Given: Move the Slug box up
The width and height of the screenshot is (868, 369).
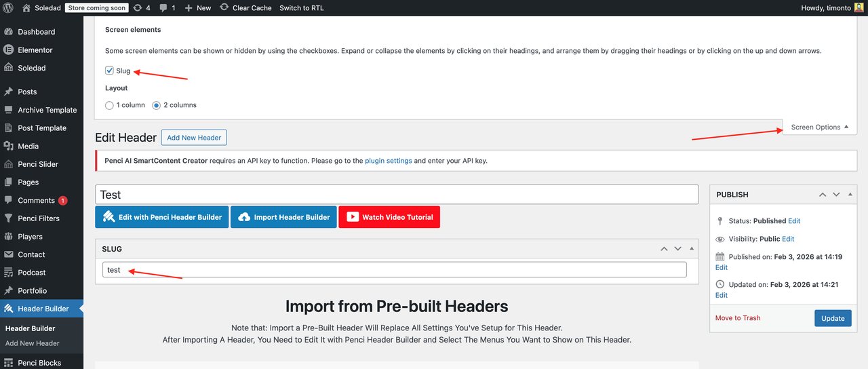Looking at the screenshot, I should [x=665, y=249].
